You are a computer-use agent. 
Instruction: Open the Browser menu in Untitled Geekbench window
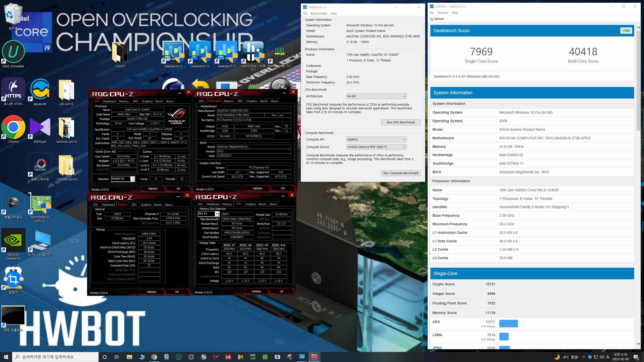pos(442,13)
